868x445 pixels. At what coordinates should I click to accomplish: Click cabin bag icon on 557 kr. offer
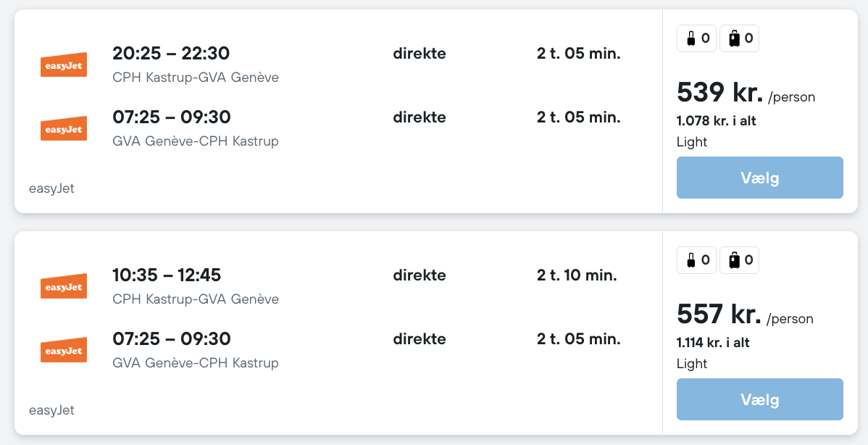(691, 260)
